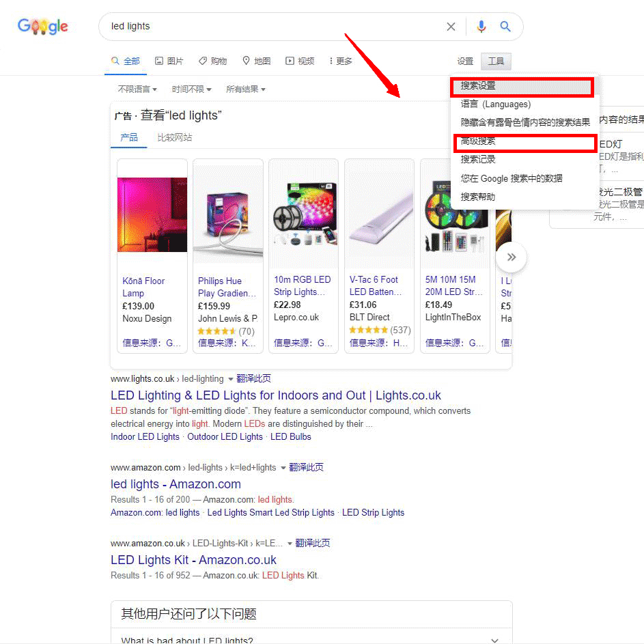644x644 pixels.
Task: Clear the search box with X icon
Action: (x=451, y=27)
